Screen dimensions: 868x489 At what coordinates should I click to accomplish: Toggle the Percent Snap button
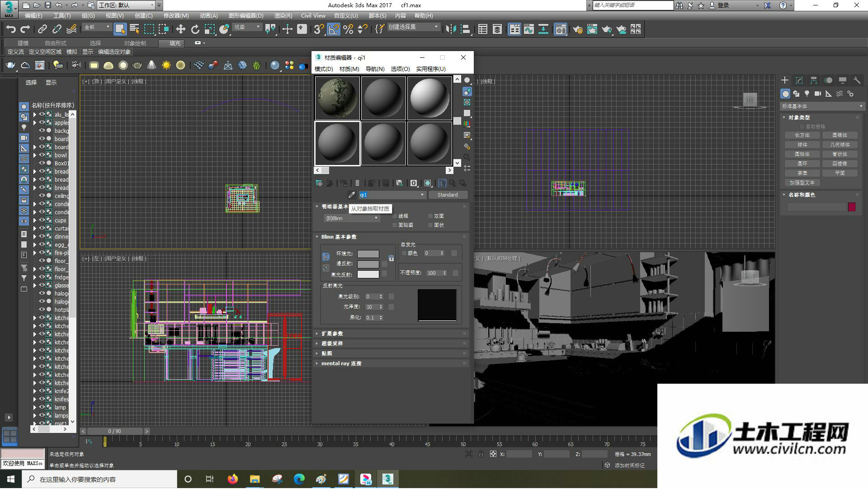[348, 29]
